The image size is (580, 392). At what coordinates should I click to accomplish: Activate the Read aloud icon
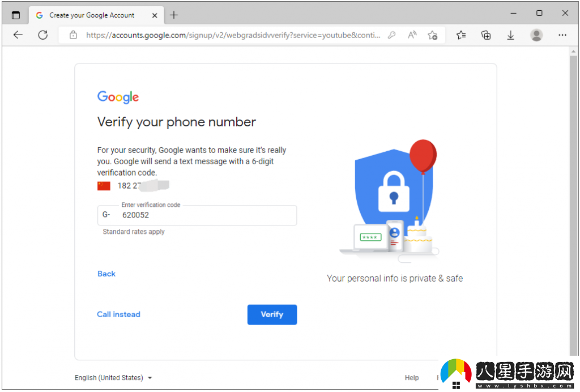click(x=412, y=35)
